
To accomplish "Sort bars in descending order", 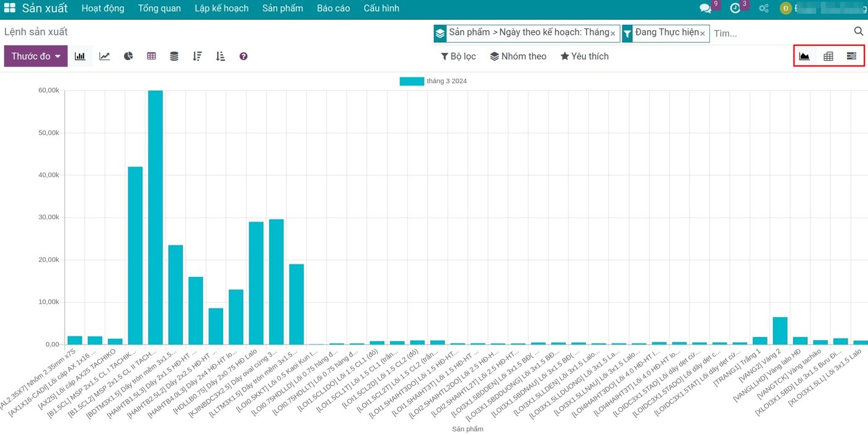I will [197, 56].
